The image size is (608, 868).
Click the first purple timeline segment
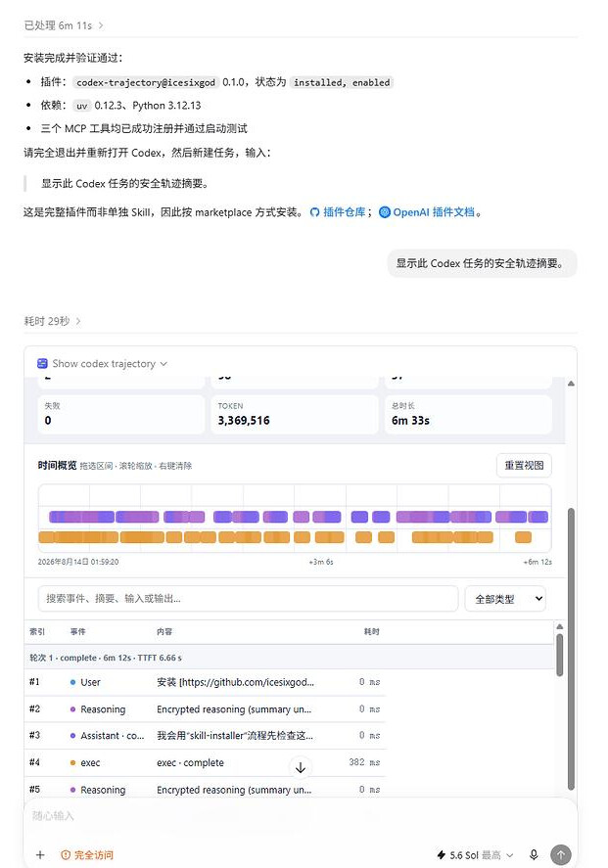coord(81,517)
